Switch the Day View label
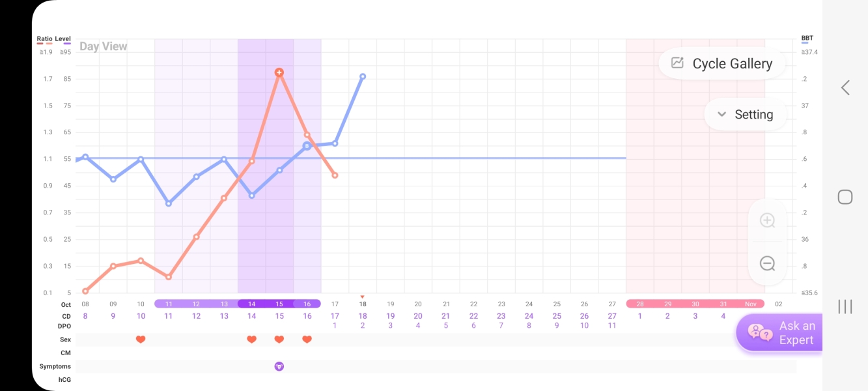This screenshot has width=868, height=391. pos(104,46)
